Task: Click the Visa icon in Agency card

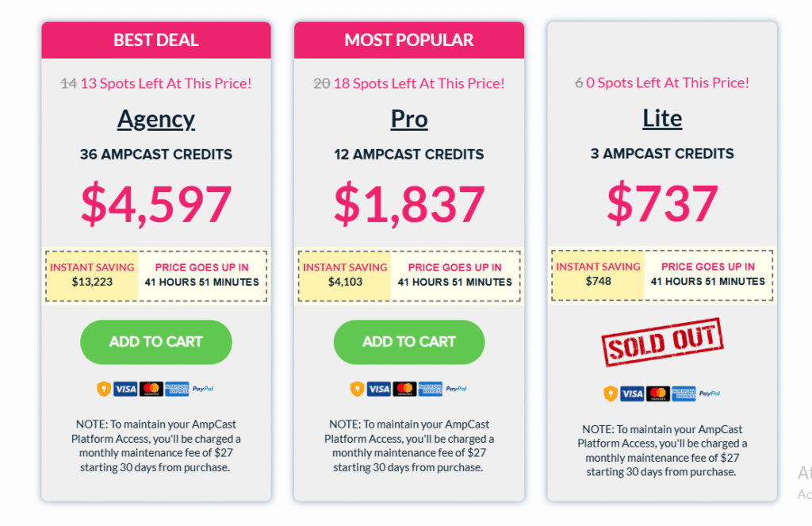Action: [125, 389]
